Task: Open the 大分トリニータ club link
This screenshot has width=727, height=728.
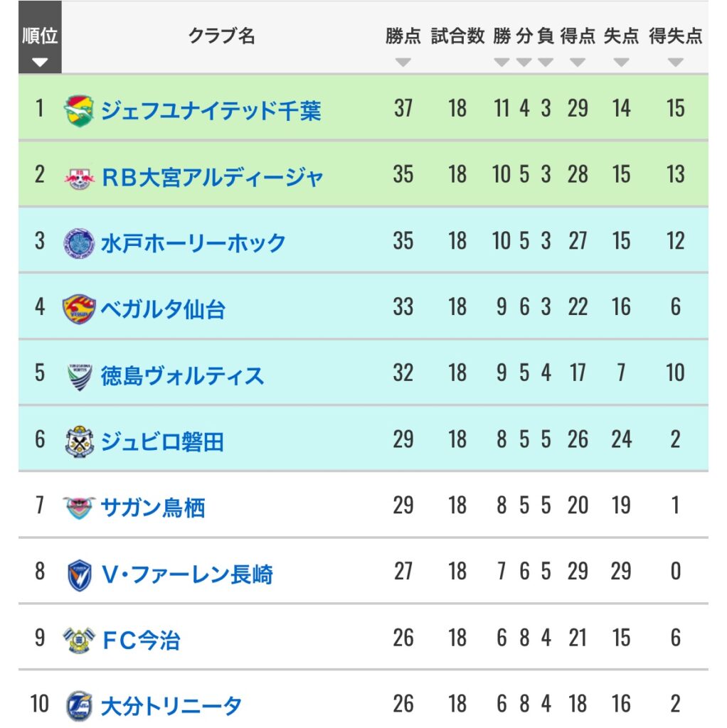Action: pyautogui.click(x=171, y=707)
